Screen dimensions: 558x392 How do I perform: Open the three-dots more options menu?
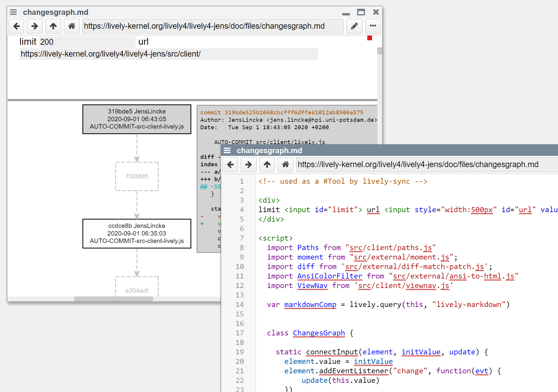point(373,26)
